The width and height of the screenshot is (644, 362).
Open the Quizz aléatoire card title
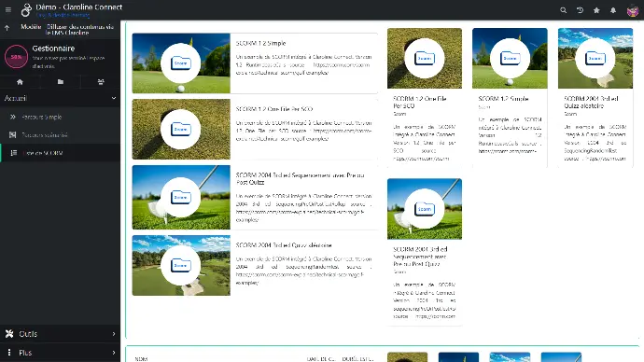click(x=591, y=103)
